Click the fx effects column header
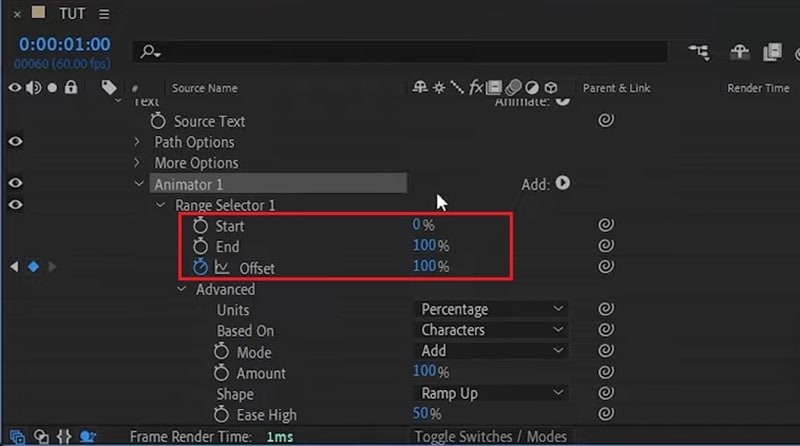This screenshot has width=800, height=446. 476,87
